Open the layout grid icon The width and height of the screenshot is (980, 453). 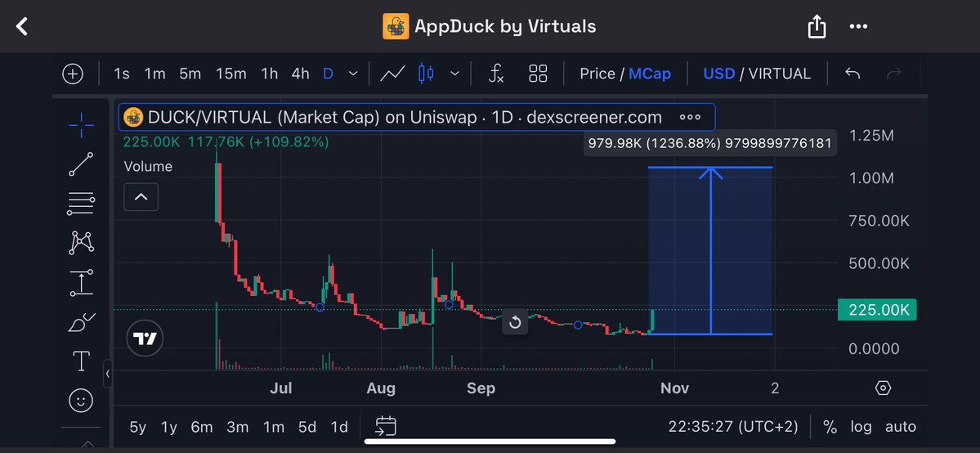(x=538, y=74)
